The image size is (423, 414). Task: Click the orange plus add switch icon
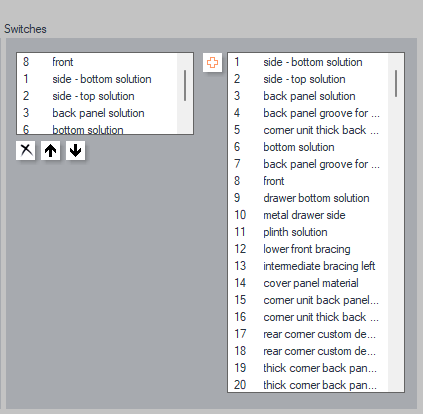[212, 62]
